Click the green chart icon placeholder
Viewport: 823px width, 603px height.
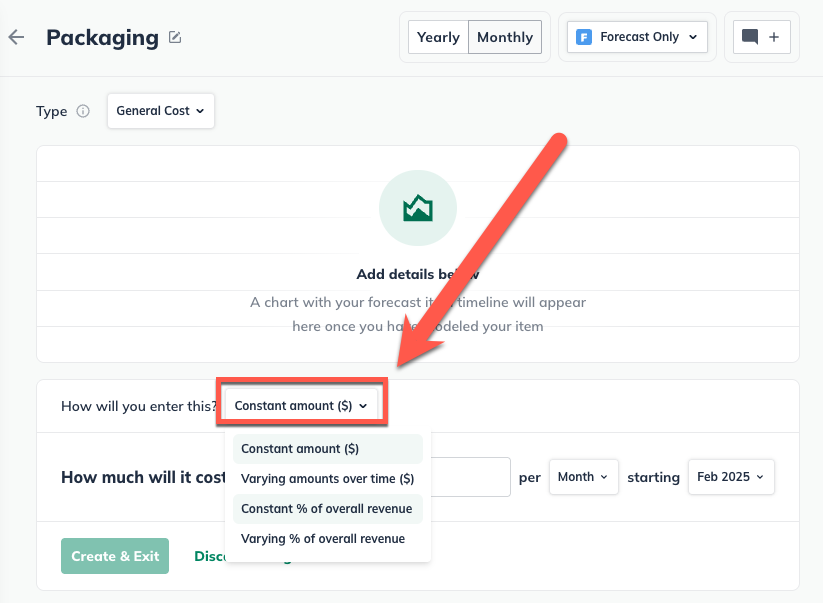pos(417,208)
